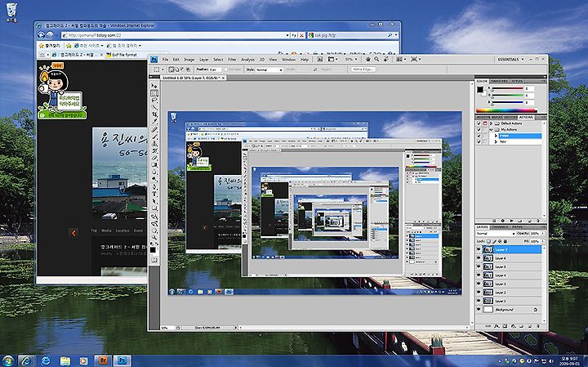This screenshot has height=367, width=588.
Task: Click the add layer mask icon
Action: coord(506,326)
